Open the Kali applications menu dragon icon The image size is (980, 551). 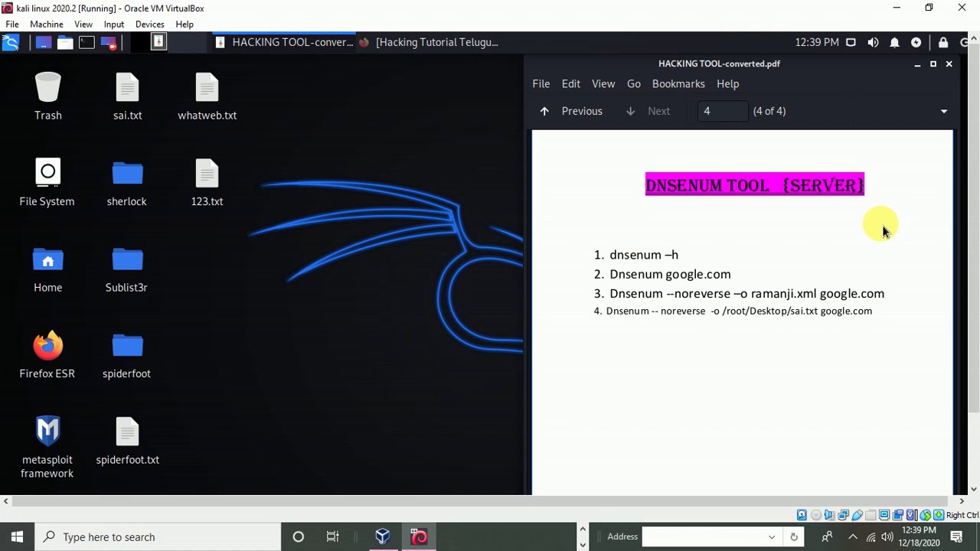11,43
